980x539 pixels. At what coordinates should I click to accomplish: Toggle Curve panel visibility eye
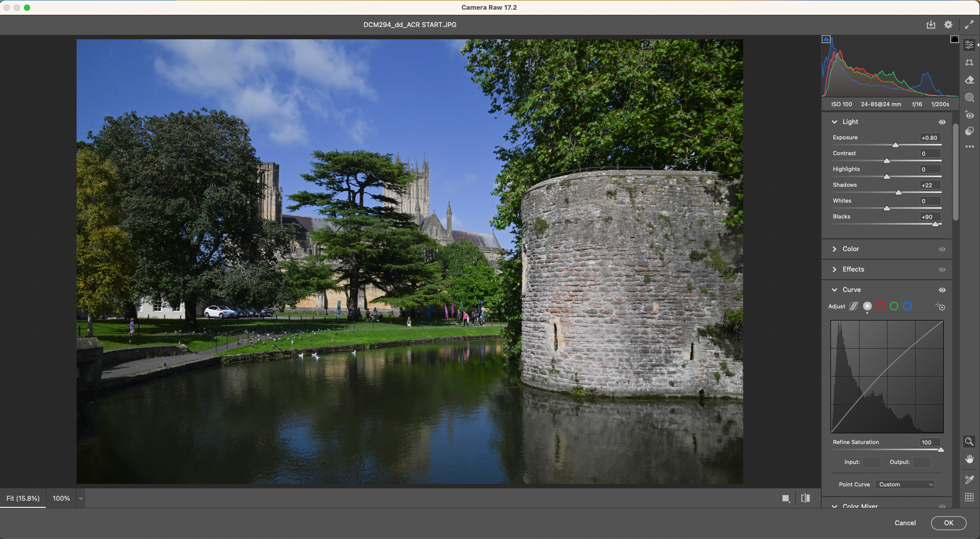click(942, 290)
